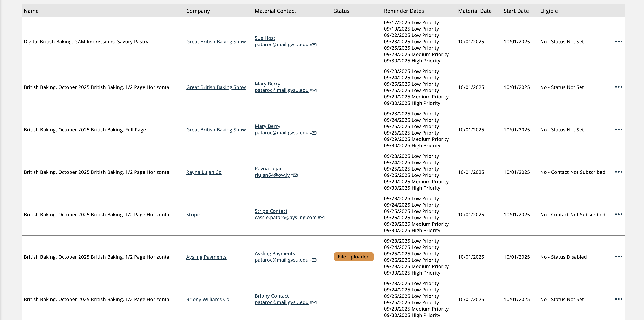Sort by Material Date column header
Image resolution: width=644 pixels, height=320 pixels.
coord(474,11)
